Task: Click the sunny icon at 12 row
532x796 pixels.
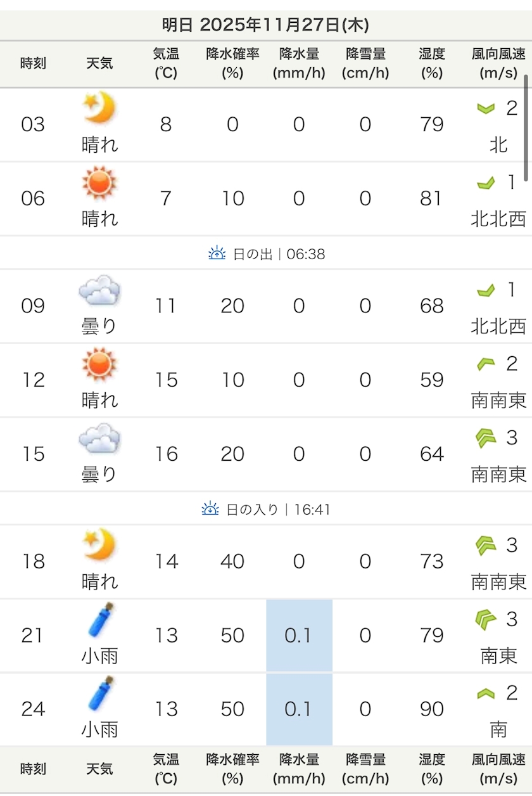Action: [99, 364]
